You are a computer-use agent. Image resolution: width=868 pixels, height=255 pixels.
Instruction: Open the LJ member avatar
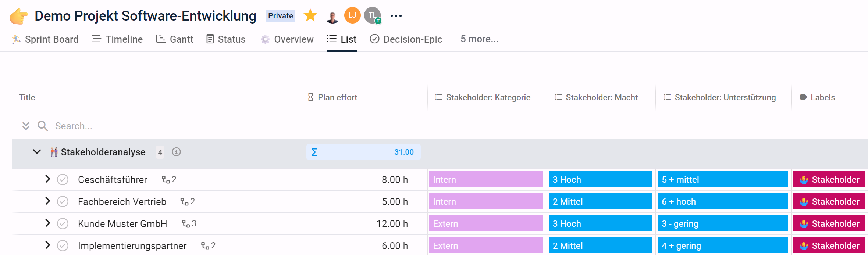pyautogui.click(x=352, y=15)
